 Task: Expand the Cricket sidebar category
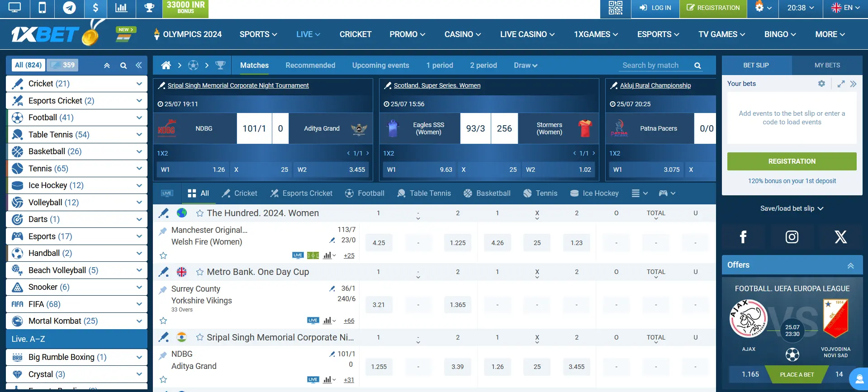(139, 84)
